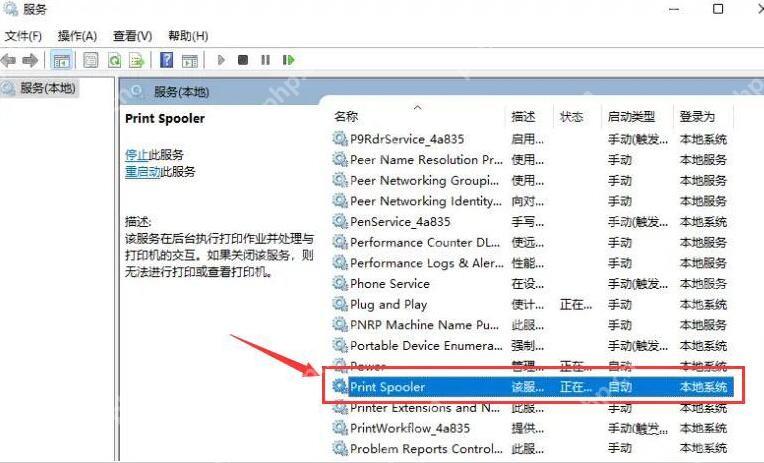Click the 本地系统 login for PrintWorkflow_4a835
This screenshot has height=463, width=764.
[703, 429]
